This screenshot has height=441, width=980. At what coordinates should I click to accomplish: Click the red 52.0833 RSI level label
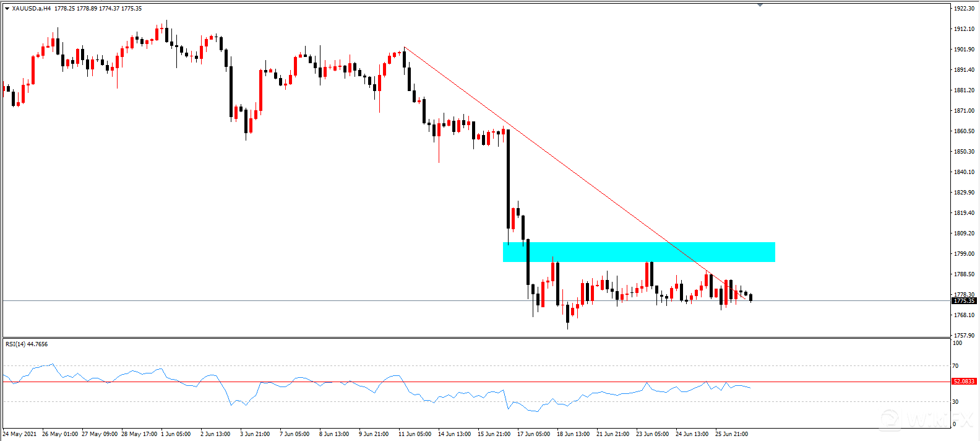click(964, 382)
